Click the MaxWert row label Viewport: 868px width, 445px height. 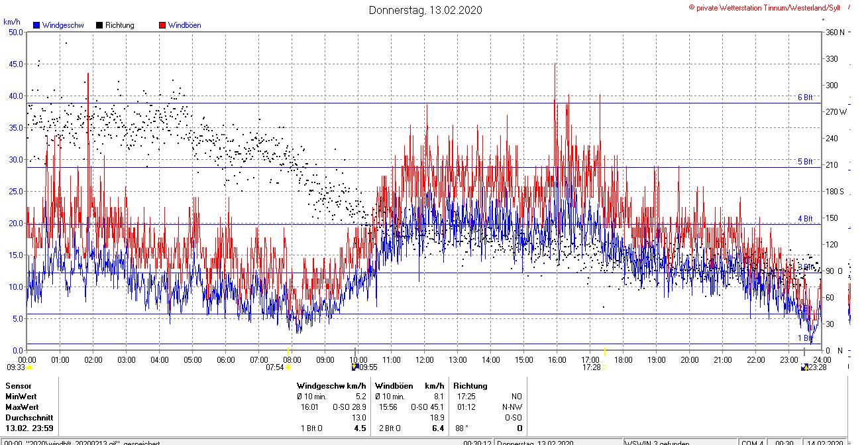(x=22, y=407)
